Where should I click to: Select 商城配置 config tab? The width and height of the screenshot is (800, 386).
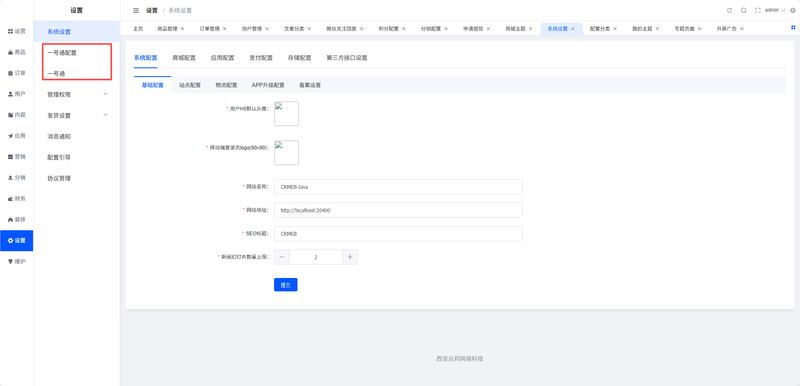click(184, 58)
